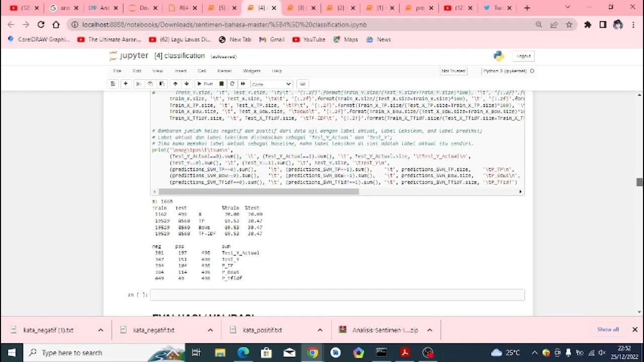The height and width of the screenshot is (362, 644).
Task: Restart kernel and run all fast-forward icon
Action: (x=243, y=84)
